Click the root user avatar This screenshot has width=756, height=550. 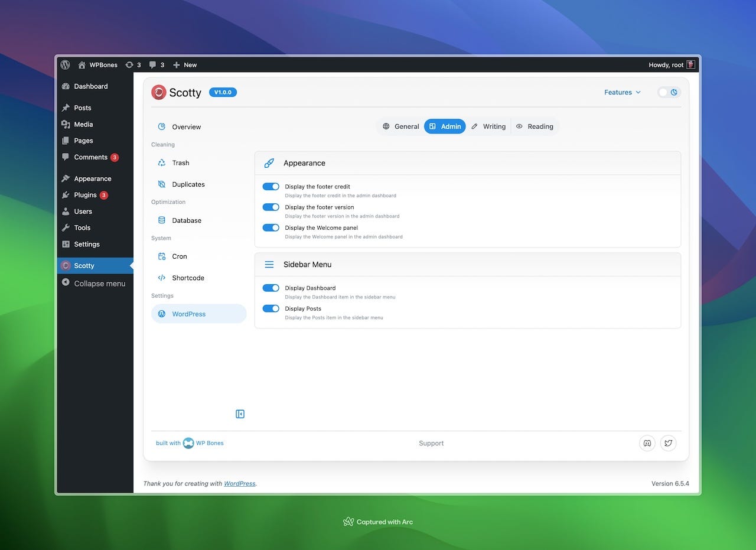click(690, 64)
